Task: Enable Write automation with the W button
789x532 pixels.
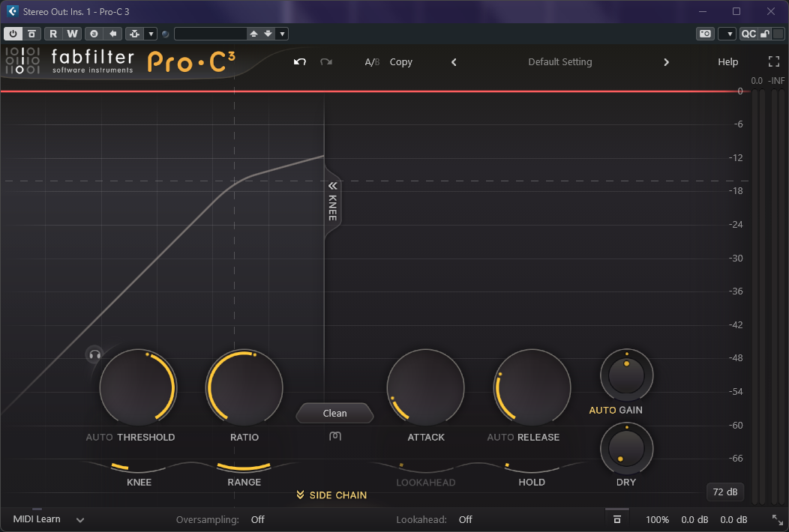Action: pyautogui.click(x=71, y=34)
